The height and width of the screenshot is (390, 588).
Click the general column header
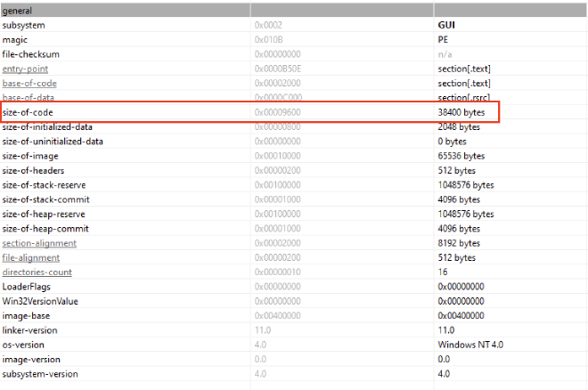pos(18,11)
